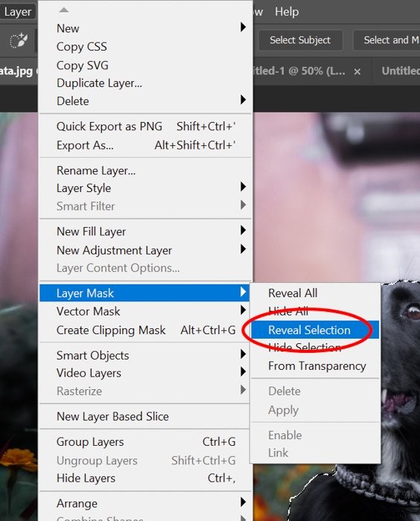This screenshot has height=521, width=420.
Task: Expand the Vector Mask submenu
Action: pyautogui.click(x=144, y=311)
